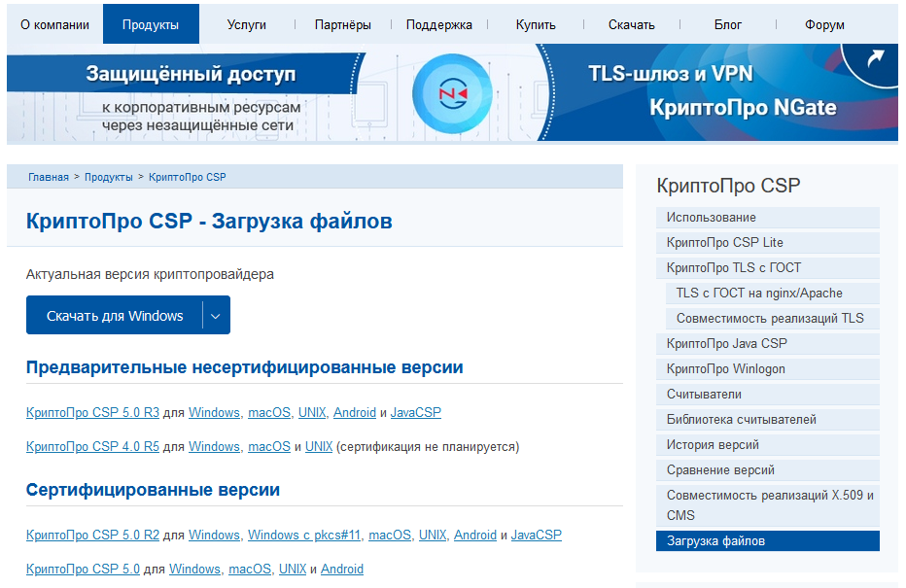Open Использование in sidebar

(x=768, y=218)
